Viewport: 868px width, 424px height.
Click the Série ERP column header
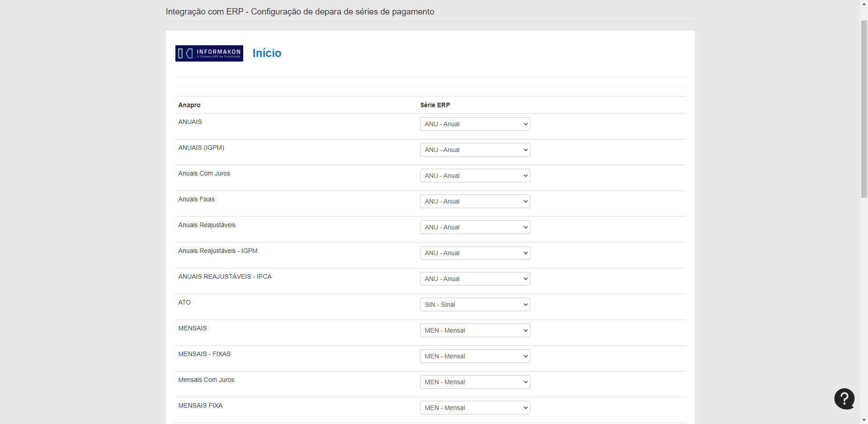click(435, 105)
